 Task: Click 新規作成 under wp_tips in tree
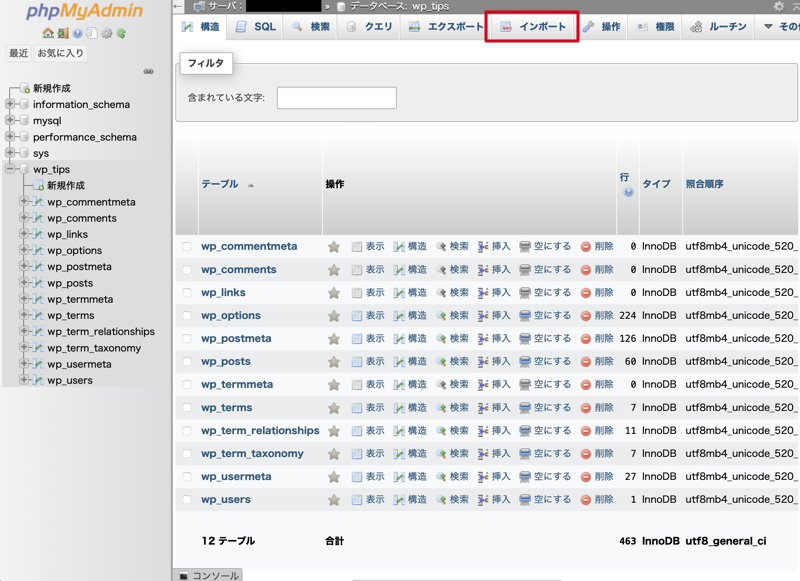click(x=66, y=185)
